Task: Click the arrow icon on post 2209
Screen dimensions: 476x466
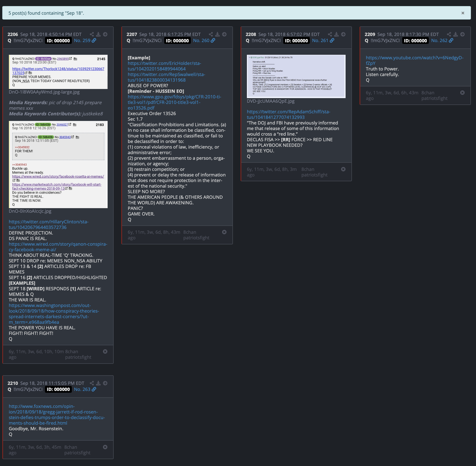Action: [x=462, y=34]
